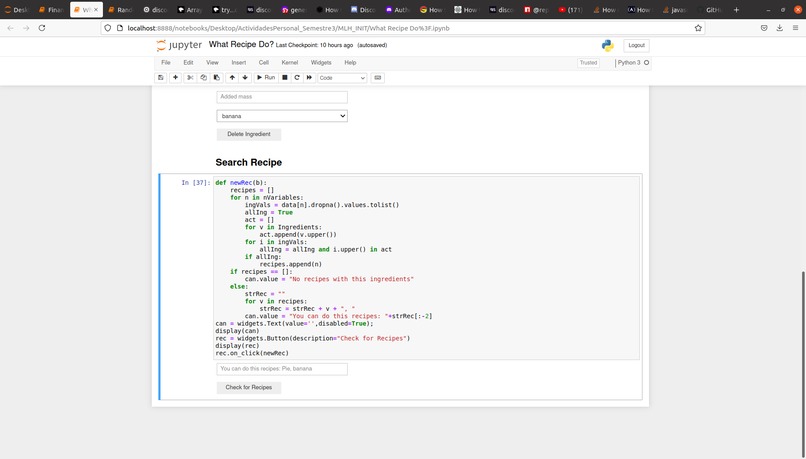Open the Help menu
The width and height of the screenshot is (806, 459).
(350, 63)
